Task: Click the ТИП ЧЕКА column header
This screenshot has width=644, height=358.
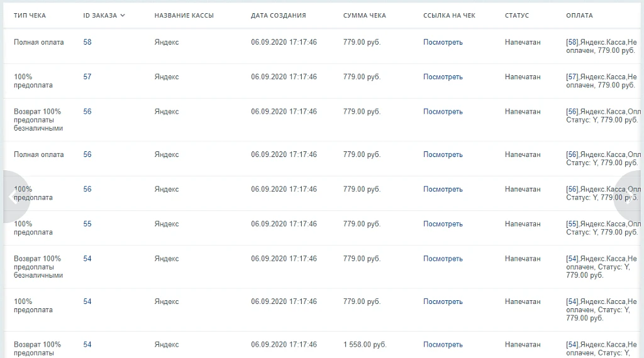Action: click(x=30, y=16)
